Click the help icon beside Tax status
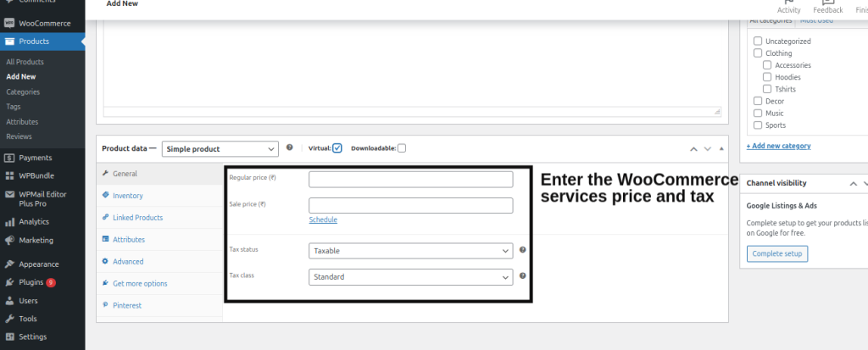This screenshot has height=350, width=868. point(523,250)
